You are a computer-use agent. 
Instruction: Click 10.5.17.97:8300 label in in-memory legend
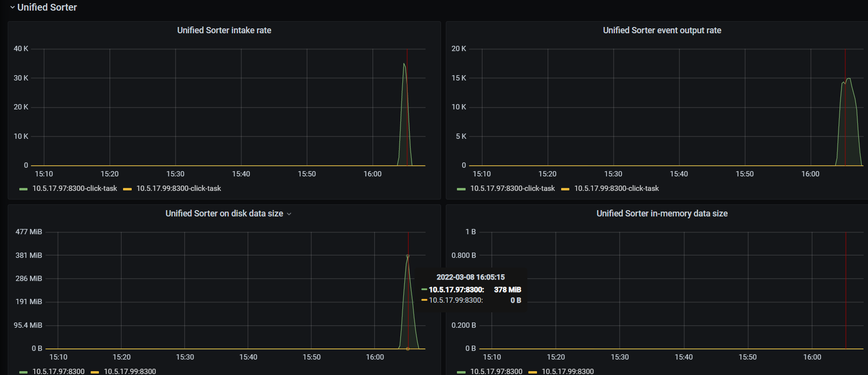(x=496, y=372)
